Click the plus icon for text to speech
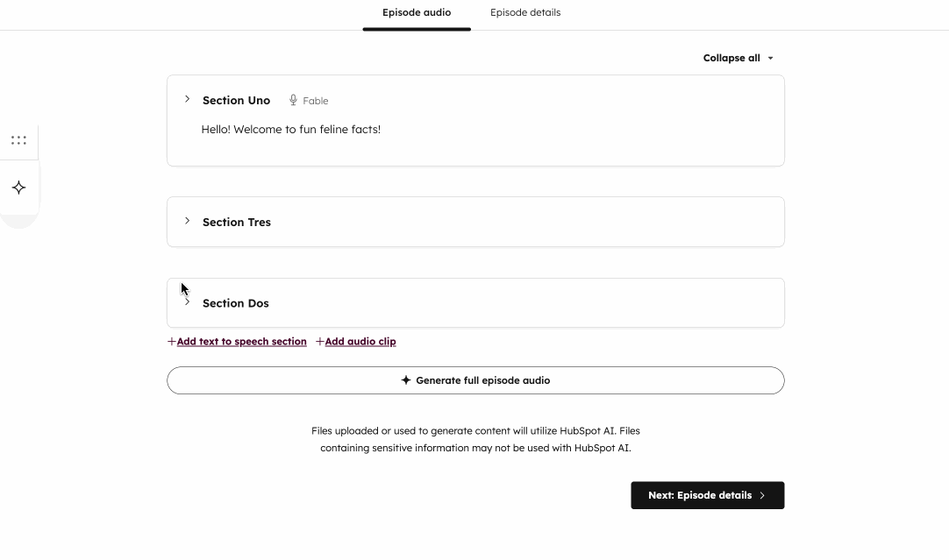This screenshot has height=560, width=949. pyautogui.click(x=172, y=342)
